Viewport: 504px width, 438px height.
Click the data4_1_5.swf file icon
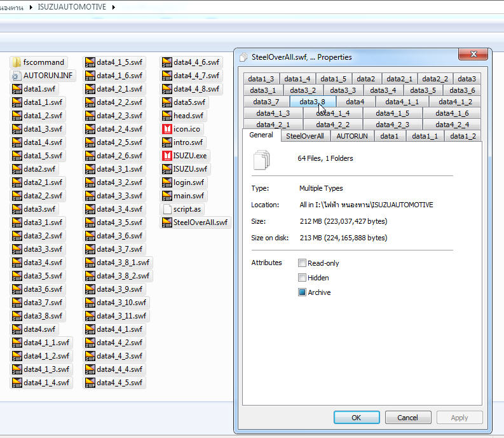pos(90,62)
